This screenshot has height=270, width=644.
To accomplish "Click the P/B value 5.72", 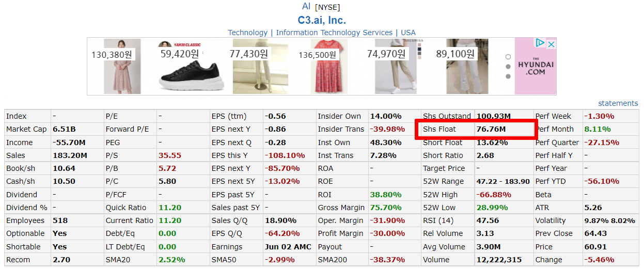I will (x=167, y=168).
